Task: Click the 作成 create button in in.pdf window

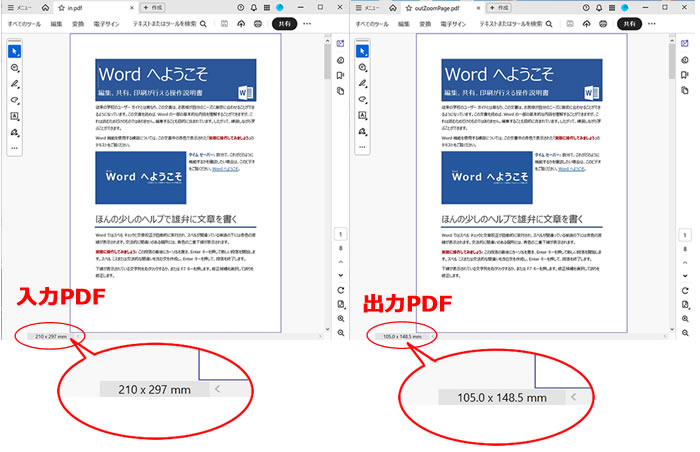Action: pyautogui.click(x=153, y=8)
